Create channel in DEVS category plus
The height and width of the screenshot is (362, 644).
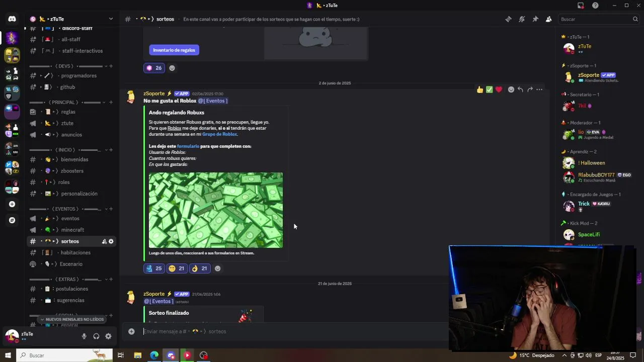click(111, 66)
